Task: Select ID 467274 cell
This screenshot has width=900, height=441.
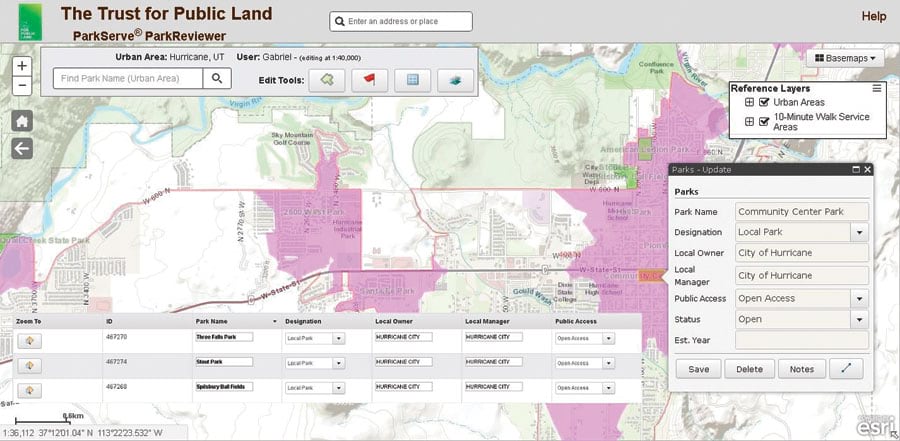Action: click(x=117, y=362)
